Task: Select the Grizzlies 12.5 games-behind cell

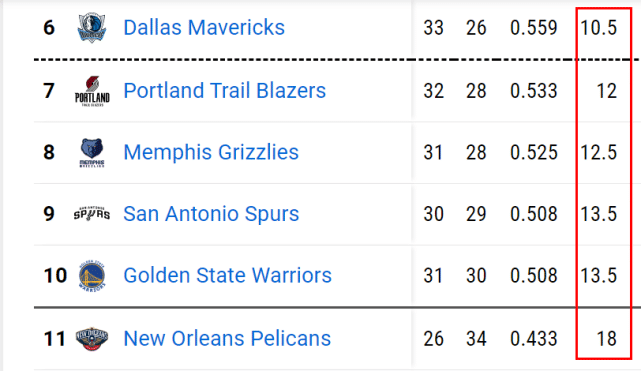Action: tap(598, 152)
